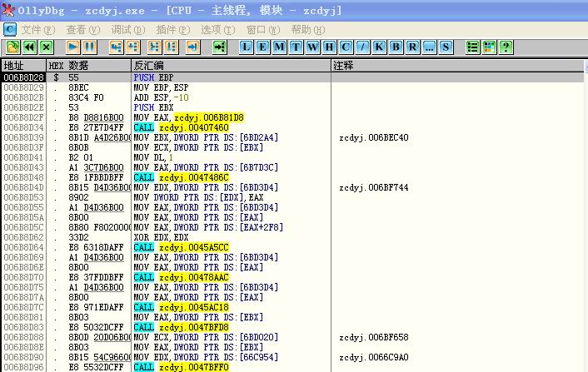The width and height of the screenshot is (588, 372).
Task: Click comment zcdyj.006BEC40
Action: pyautogui.click(x=373, y=137)
